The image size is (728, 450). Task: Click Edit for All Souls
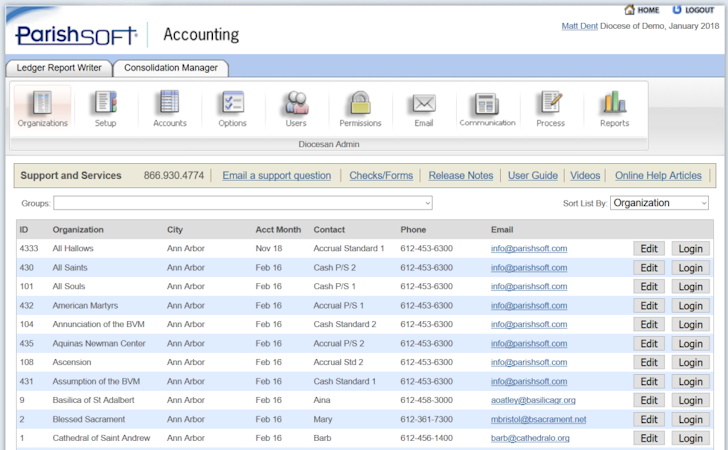649,287
